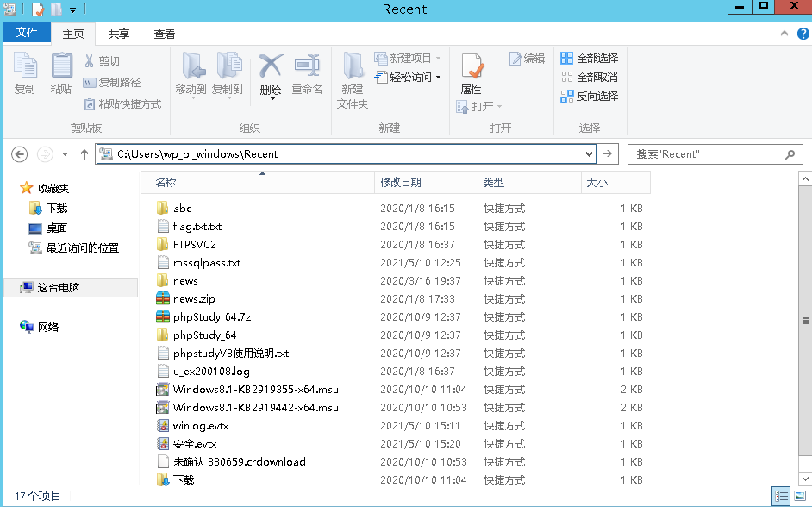This screenshot has height=507, width=812.
Task: Click the Copy icon in ribbon
Action: click(25, 66)
